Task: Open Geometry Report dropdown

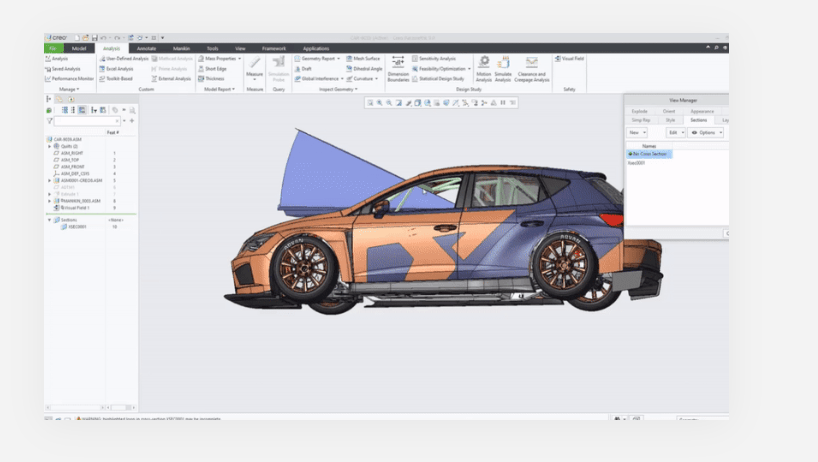Action: [x=338, y=59]
